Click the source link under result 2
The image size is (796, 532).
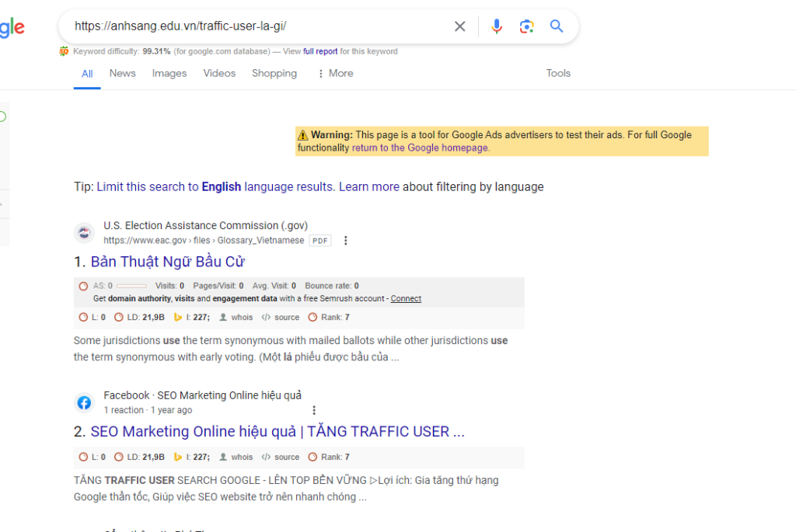[x=287, y=457]
